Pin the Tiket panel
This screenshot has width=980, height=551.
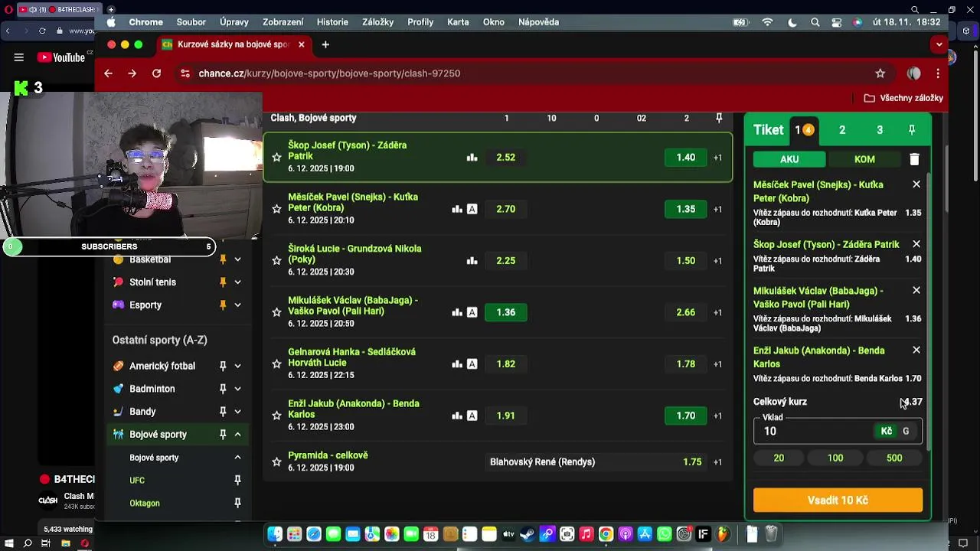[912, 130]
